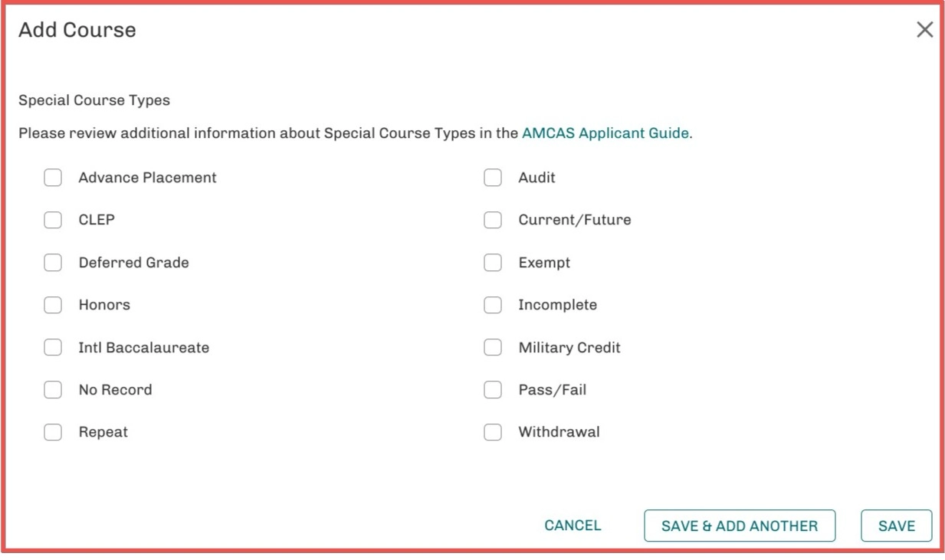Select the CLEP option
The width and height of the screenshot is (945, 560).
[52, 220]
